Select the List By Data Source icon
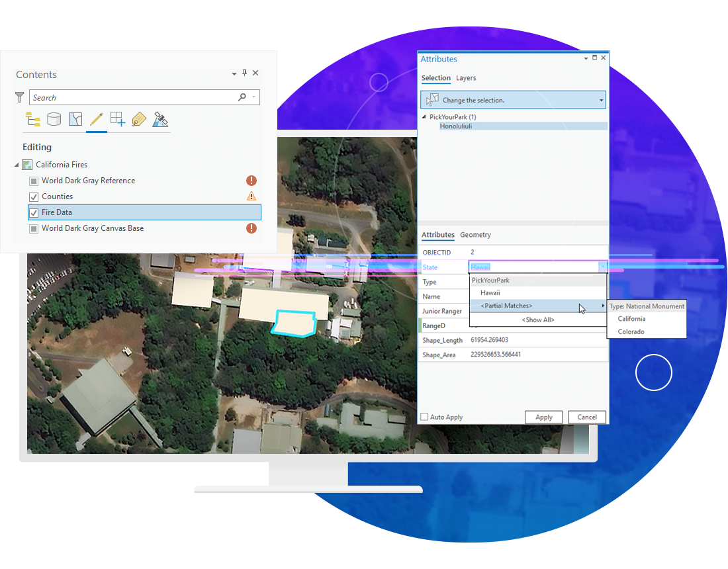Screen dimensions: 728x569 (x=54, y=120)
